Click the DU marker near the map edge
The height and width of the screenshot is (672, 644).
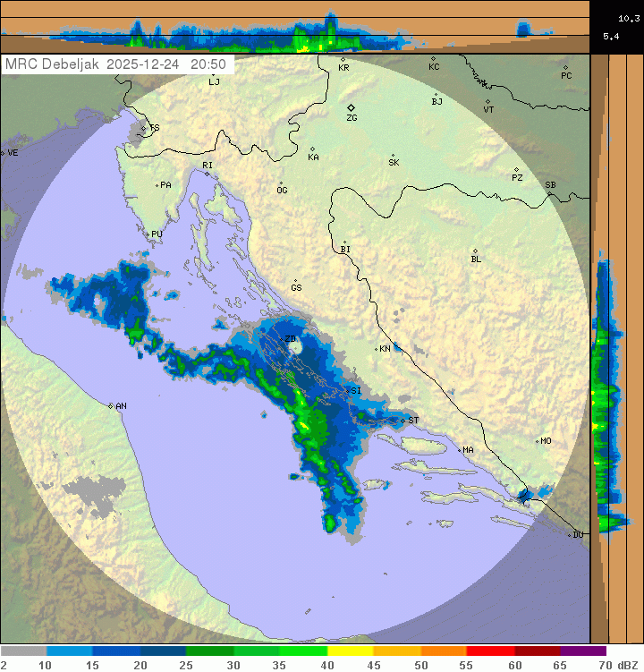(572, 535)
